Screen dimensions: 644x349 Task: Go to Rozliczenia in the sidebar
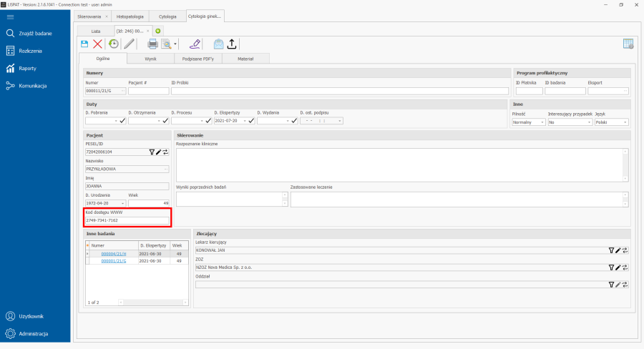coord(30,51)
